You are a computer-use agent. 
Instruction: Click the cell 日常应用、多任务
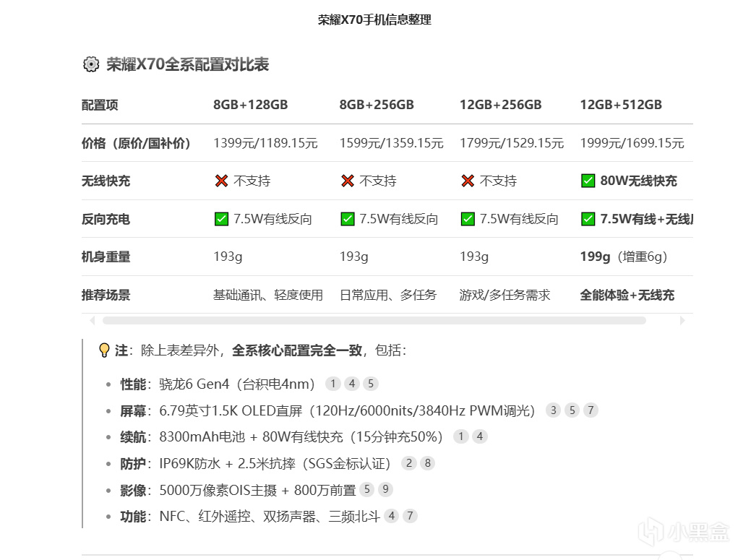pos(388,295)
